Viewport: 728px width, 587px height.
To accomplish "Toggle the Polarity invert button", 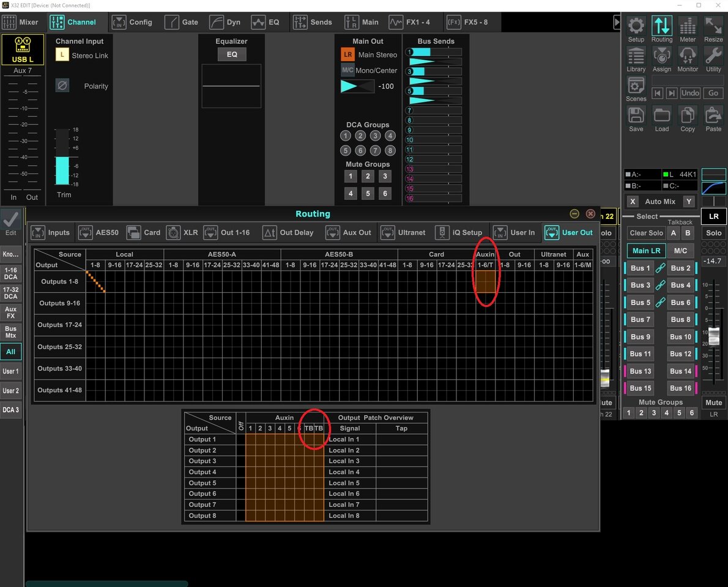I will tap(62, 86).
